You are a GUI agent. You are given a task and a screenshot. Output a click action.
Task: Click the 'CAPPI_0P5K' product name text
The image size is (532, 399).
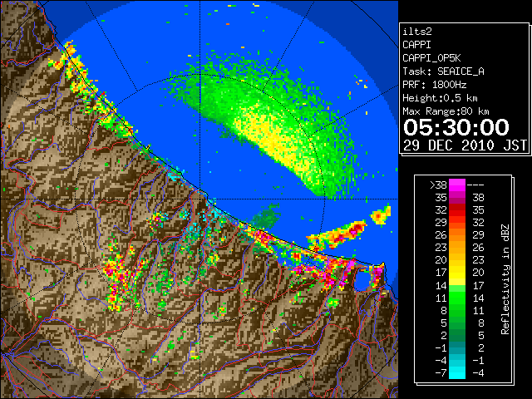click(431, 58)
